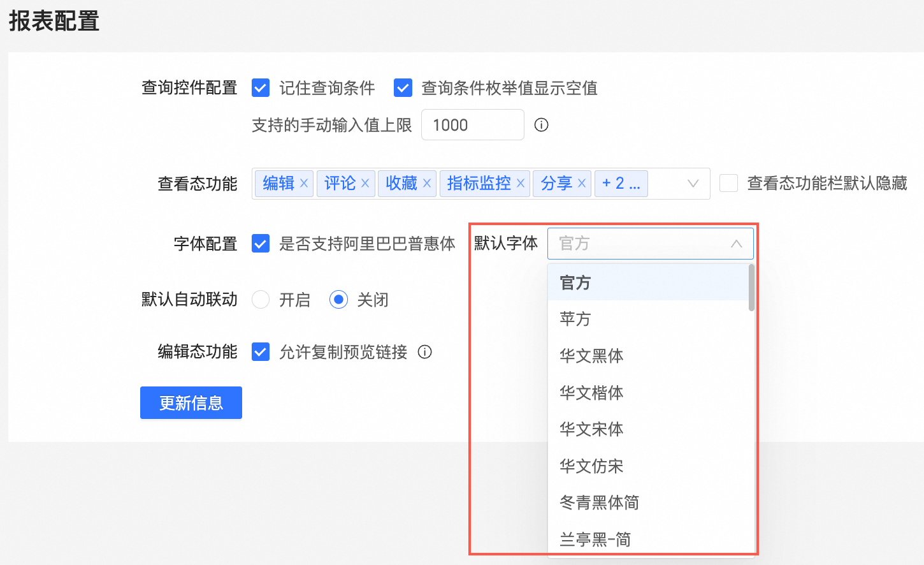Click the 支持的手动输入值上限 field
The image size is (924, 565).
(472, 125)
